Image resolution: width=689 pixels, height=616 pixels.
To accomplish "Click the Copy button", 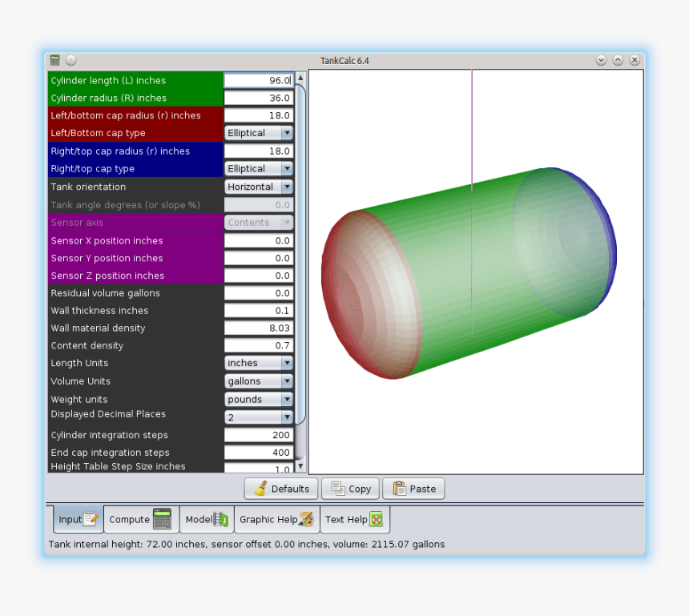I will (350, 489).
